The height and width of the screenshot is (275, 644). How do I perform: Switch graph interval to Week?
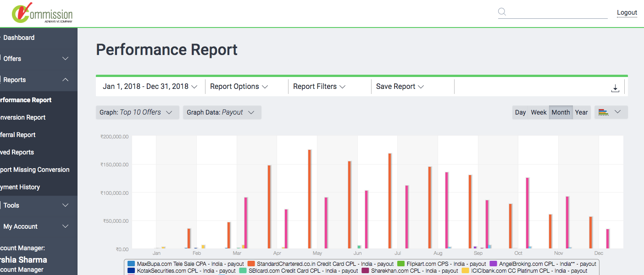click(x=539, y=112)
